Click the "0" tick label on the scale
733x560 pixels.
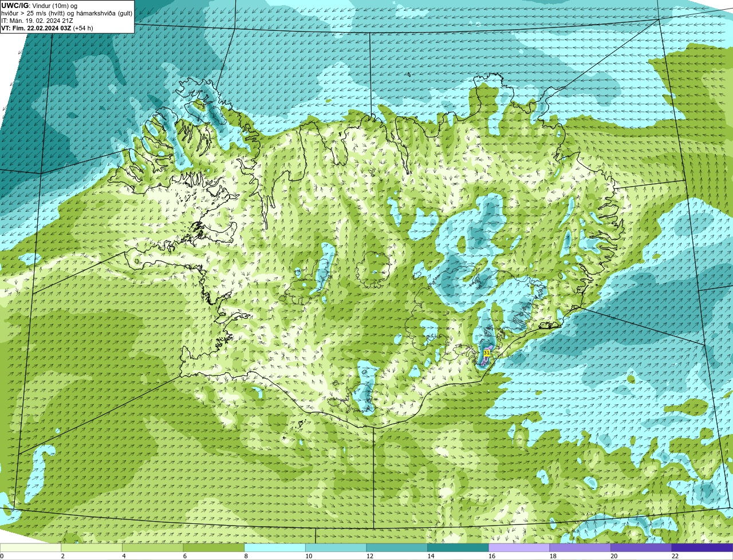2,556
